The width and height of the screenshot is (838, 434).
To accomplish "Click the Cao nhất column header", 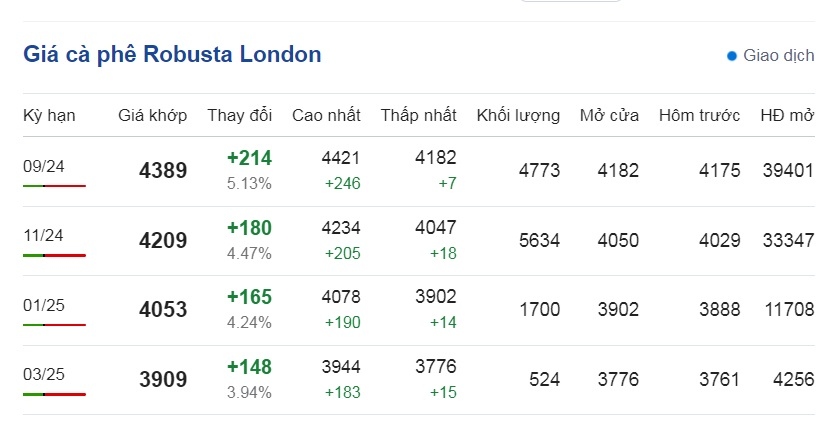I will tap(327, 115).
